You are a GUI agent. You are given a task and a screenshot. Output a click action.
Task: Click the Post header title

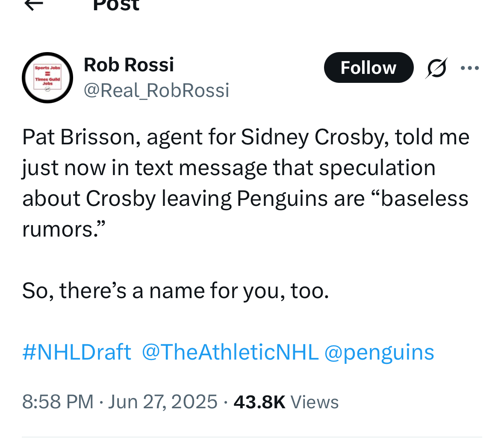tap(116, 5)
